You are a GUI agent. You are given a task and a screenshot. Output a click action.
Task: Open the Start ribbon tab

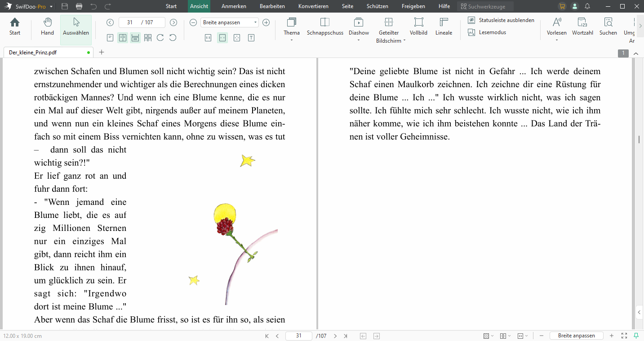point(171,6)
